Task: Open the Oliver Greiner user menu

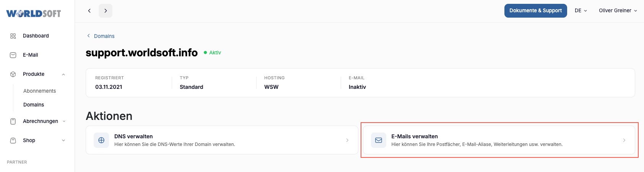Action: tap(618, 11)
